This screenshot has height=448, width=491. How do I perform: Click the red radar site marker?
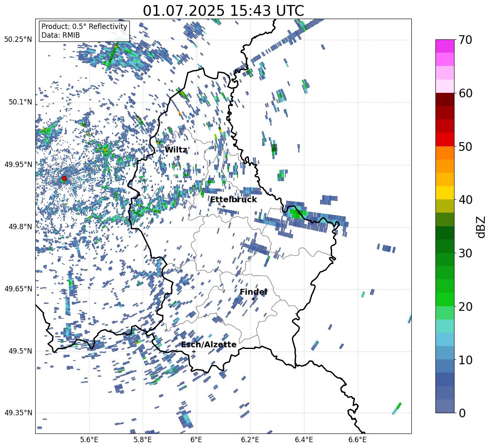pos(64,178)
